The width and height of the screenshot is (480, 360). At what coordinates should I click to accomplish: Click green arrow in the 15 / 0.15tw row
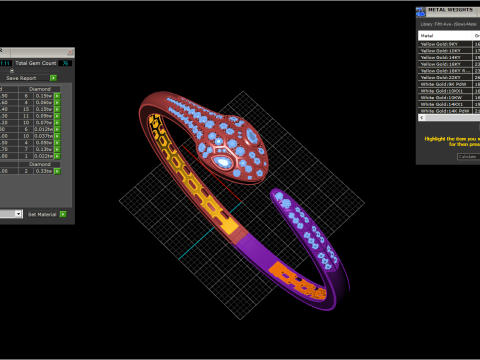click(x=57, y=109)
